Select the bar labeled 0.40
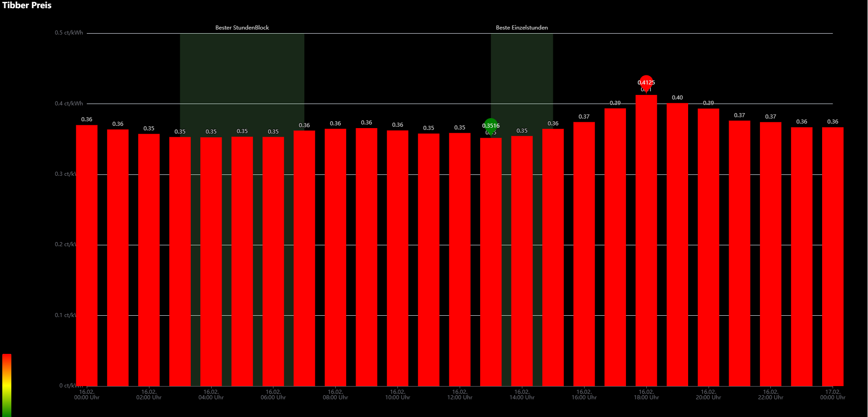Viewport: 868px width, 417px height. pyautogui.click(x=677, y=244)
